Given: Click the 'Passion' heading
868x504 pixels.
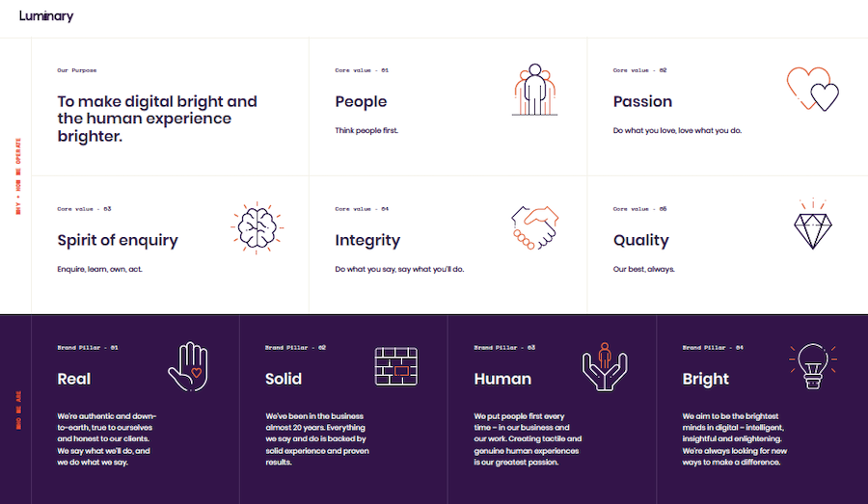Looking at the screenshot, I should [642, 102].
